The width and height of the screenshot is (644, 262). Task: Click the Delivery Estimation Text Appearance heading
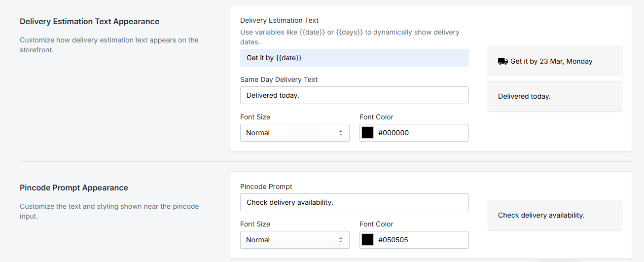(x=89, y=22)
